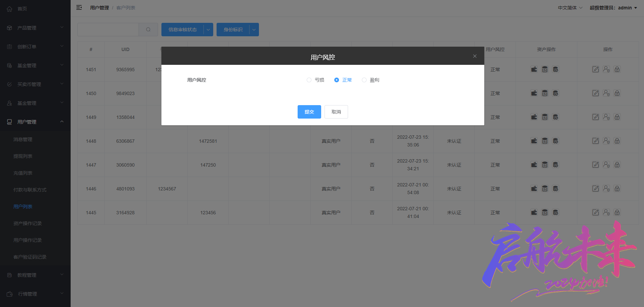The width and height of the screenshot is (644, 307).
Task: Expand the 教程管理 sidebar menu
Action: click(x=35, y=275)
